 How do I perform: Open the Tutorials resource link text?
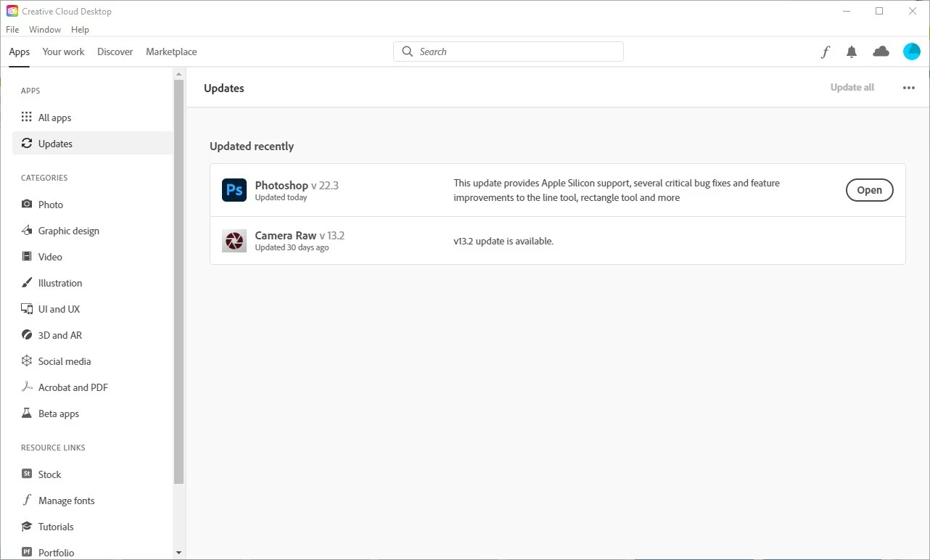[x=56, y=527]
